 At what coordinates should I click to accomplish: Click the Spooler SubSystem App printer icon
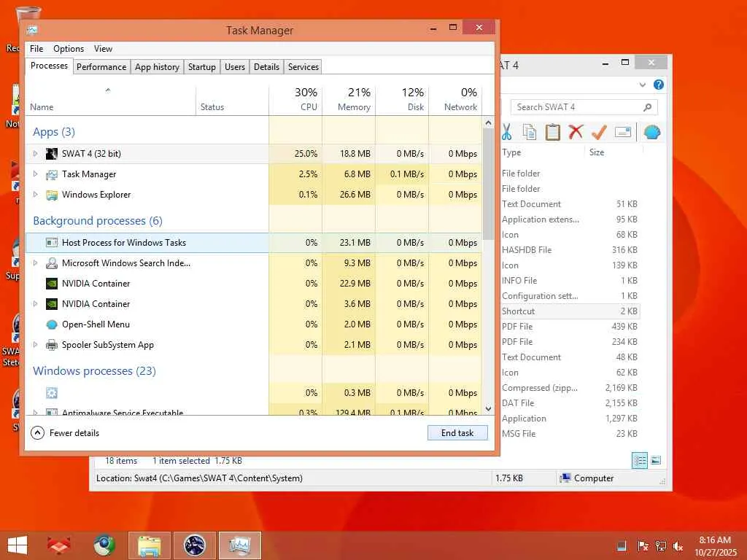(52, 345)
